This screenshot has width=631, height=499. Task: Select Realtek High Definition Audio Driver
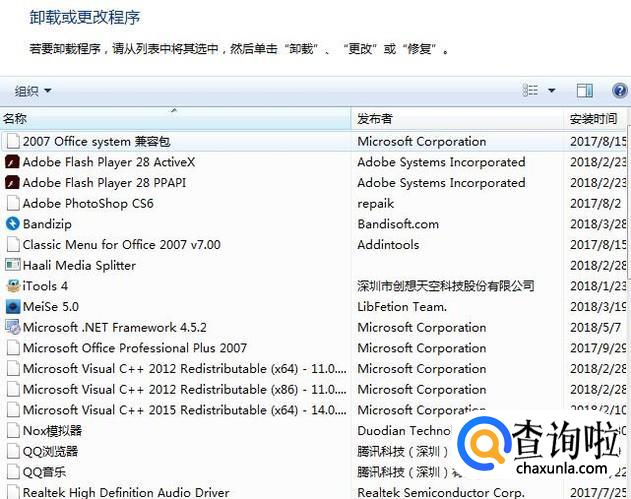(x=126, y=492)
